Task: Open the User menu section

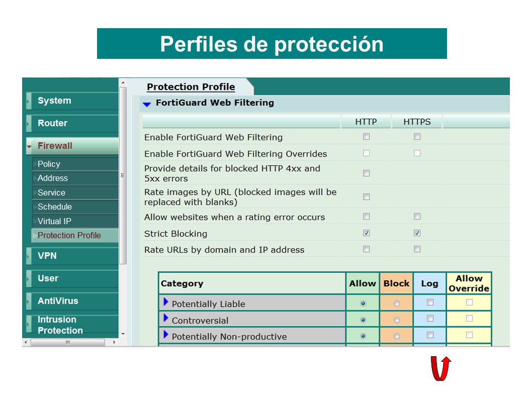Action: pos(72,278)
